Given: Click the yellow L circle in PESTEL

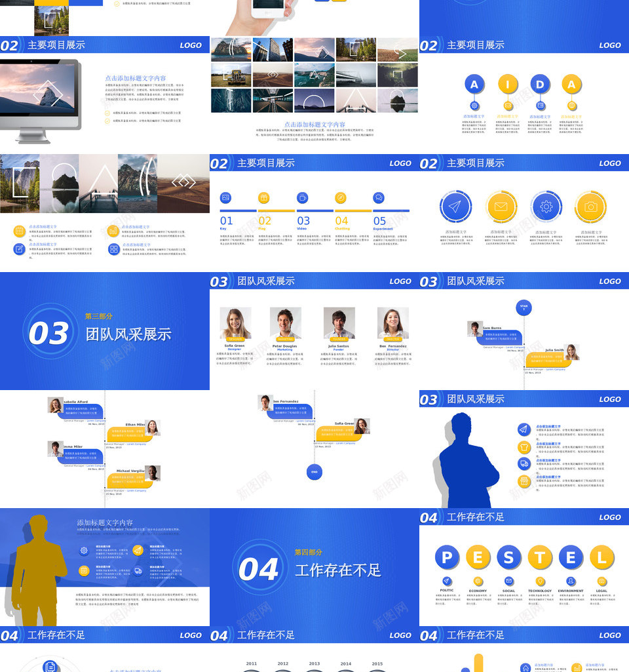Looking at the screenshot, I should 602,557.
